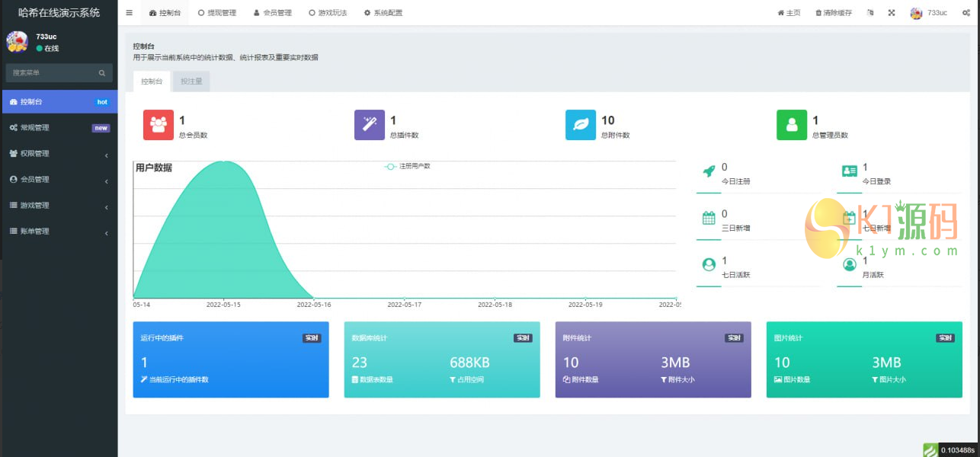The height and width of the screenshot is (457, 980).
Task: Click 实时 badge on 图片统计 card
Action: (945, 338)
